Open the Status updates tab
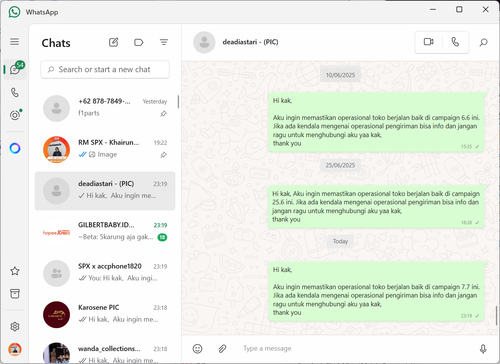500x364 pixels. (x=15, y=115)
